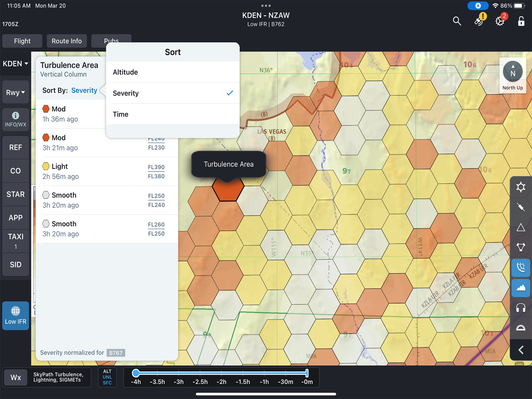Switch to the Route Info tab
The width and height of the screenshot is (532, 399).
[67, 41]
